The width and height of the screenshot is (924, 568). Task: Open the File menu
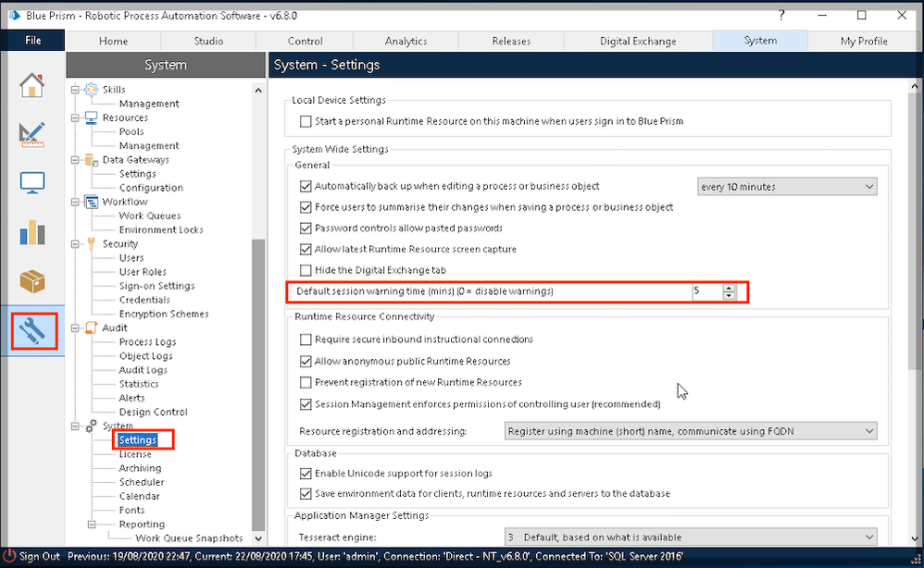pyautogui.click(x=33, y=41)
